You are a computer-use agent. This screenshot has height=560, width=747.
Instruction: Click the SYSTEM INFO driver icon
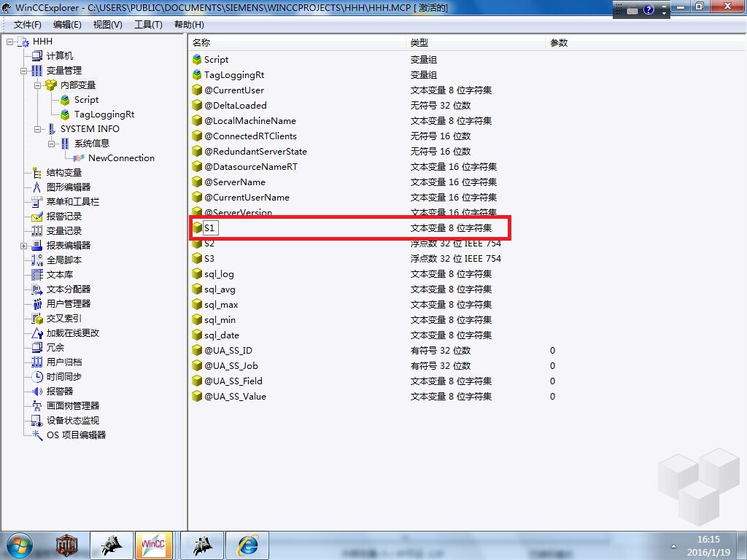[52, 129]
